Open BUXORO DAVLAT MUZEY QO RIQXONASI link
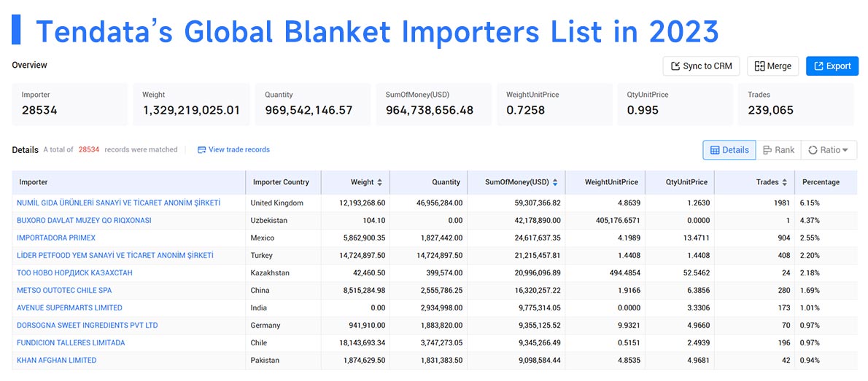Image resolution: width=868 pixels, height=381 pixels. pyautogui.click(x=84, y=220)
